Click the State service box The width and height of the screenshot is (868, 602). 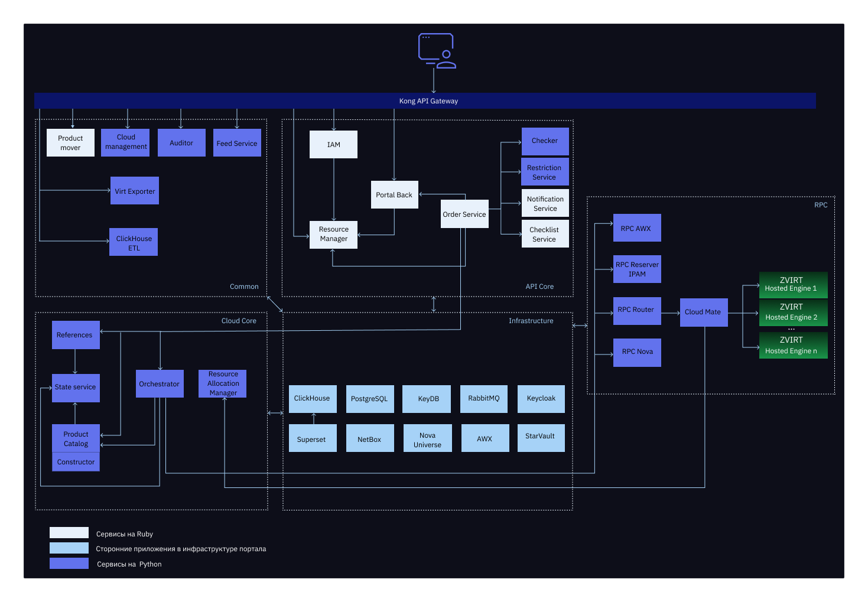pos(76,388)
